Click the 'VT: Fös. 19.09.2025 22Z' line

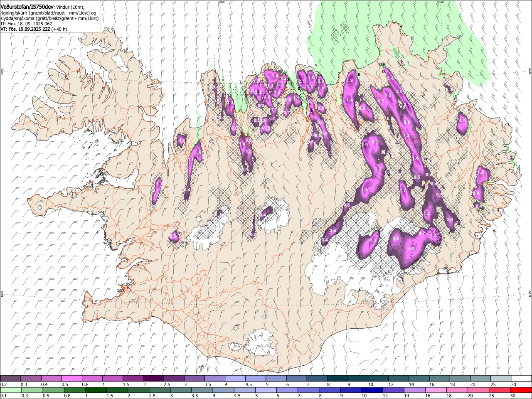(34, 29)
